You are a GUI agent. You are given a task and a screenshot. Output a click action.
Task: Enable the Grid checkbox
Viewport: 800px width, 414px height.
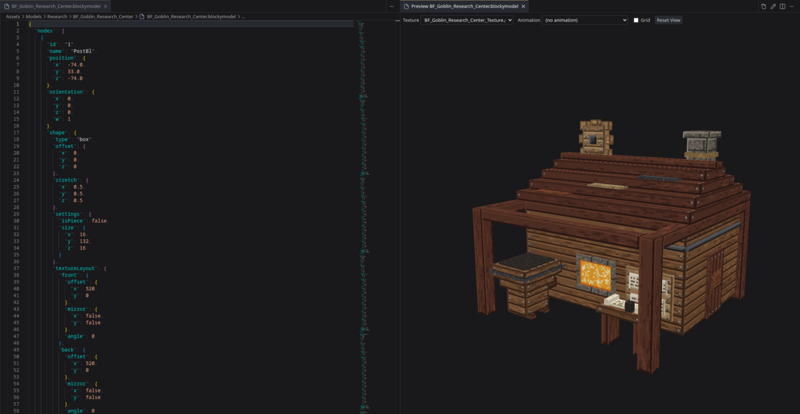point(636,20)
